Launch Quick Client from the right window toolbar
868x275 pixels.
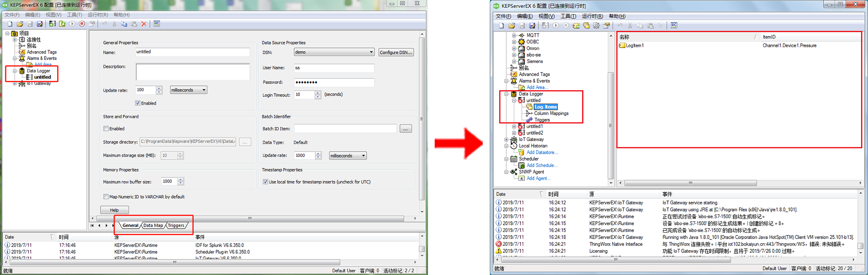674,26
